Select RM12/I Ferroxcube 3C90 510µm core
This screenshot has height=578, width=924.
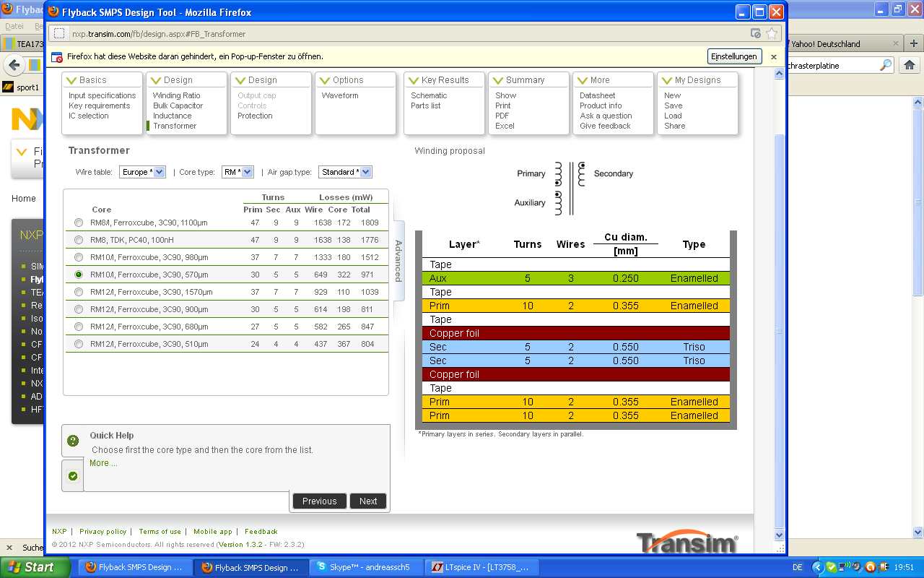point(79,344)
